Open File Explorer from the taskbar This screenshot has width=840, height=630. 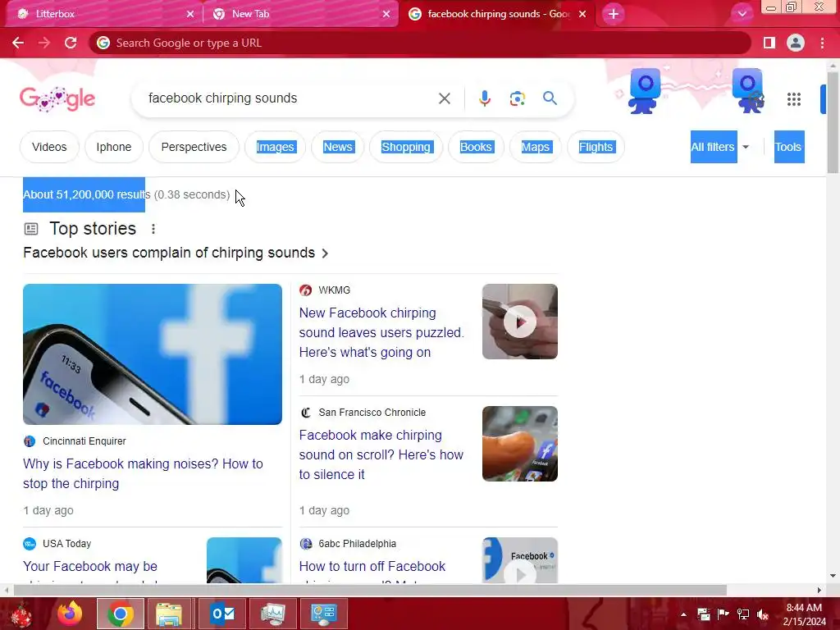pyautogui.click(x=169, y=614)
